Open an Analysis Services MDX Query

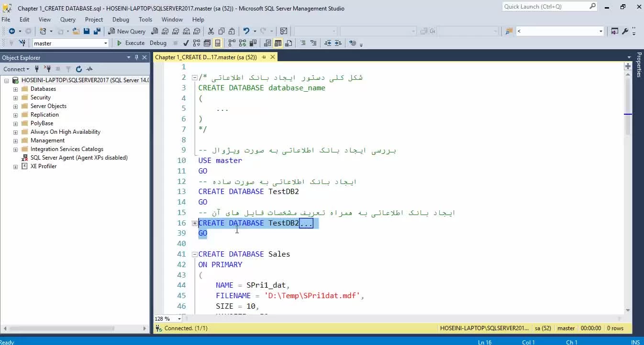tap(165, 31)
